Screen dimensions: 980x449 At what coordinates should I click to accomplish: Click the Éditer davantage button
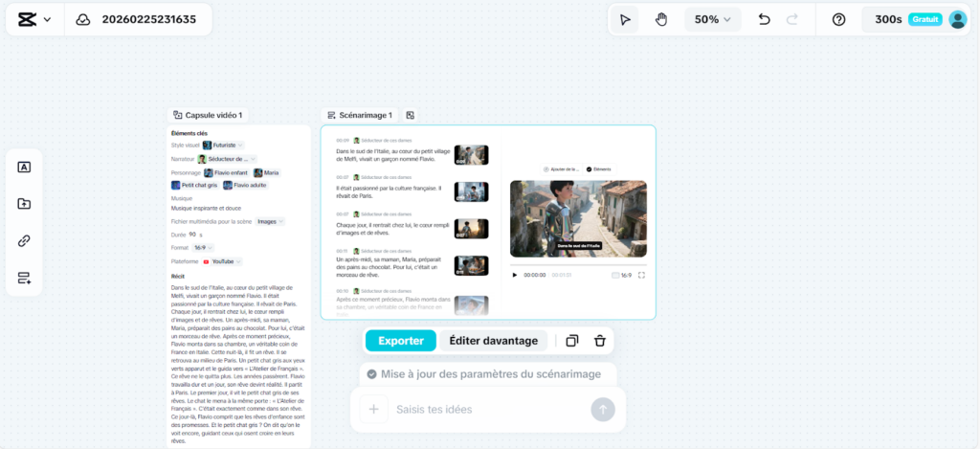(x=494, y=341)
